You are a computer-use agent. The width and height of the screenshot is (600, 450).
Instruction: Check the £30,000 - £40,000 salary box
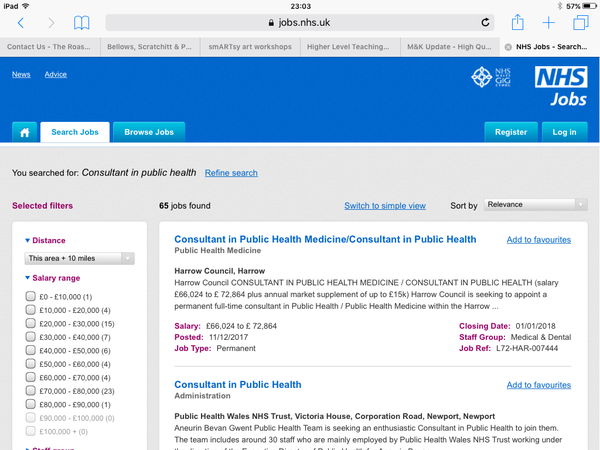click(31, 337)
